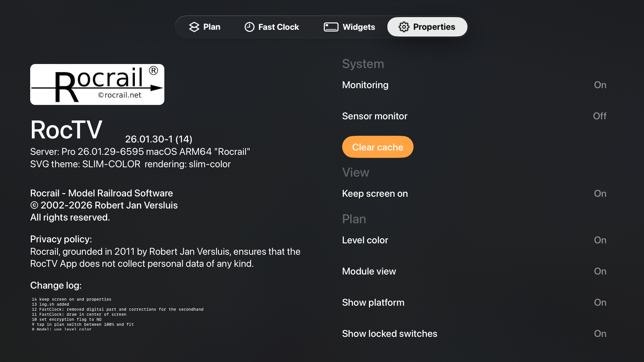Click the Change log text area

click(x=117, y=314)
